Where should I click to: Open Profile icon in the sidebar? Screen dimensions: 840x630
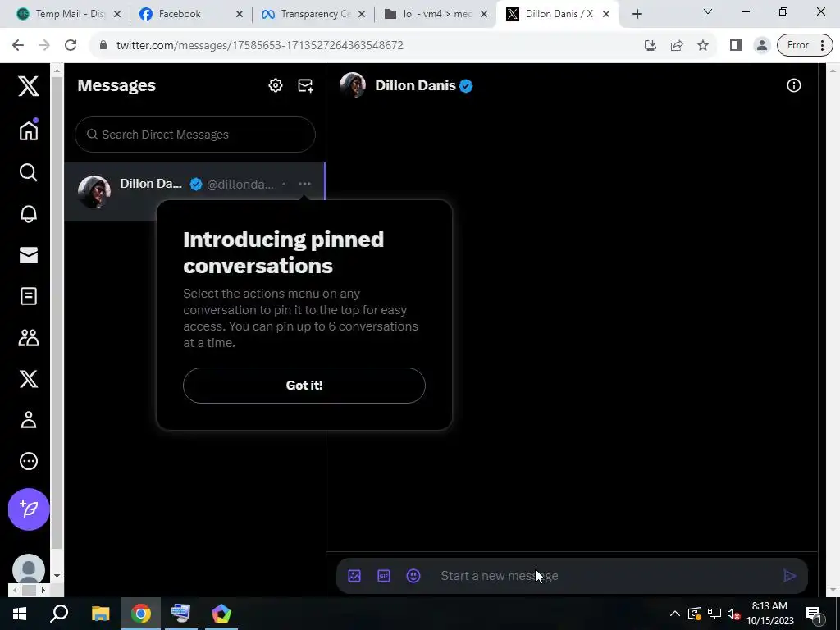pyautogui.click(x=29, y=420)
